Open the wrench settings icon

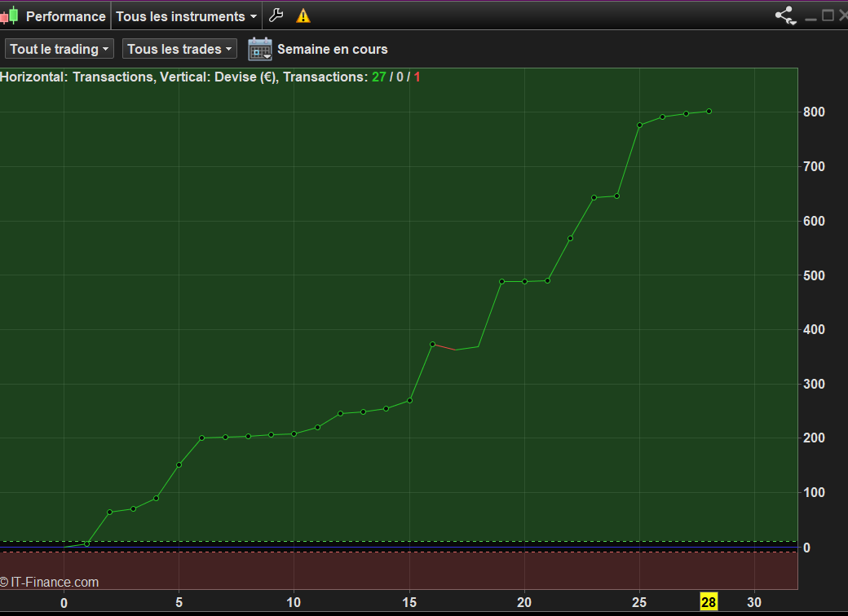276,15
